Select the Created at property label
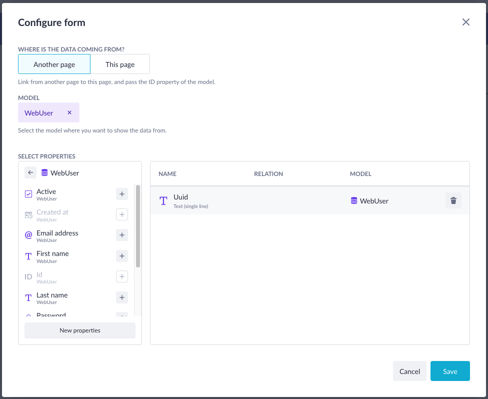 (52, 212)
